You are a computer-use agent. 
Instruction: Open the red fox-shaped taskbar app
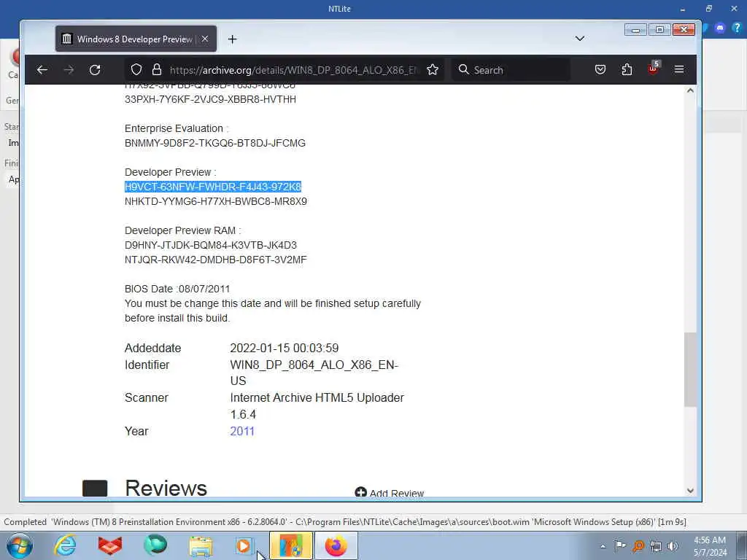pyautogui.click(x=110, y=545)
